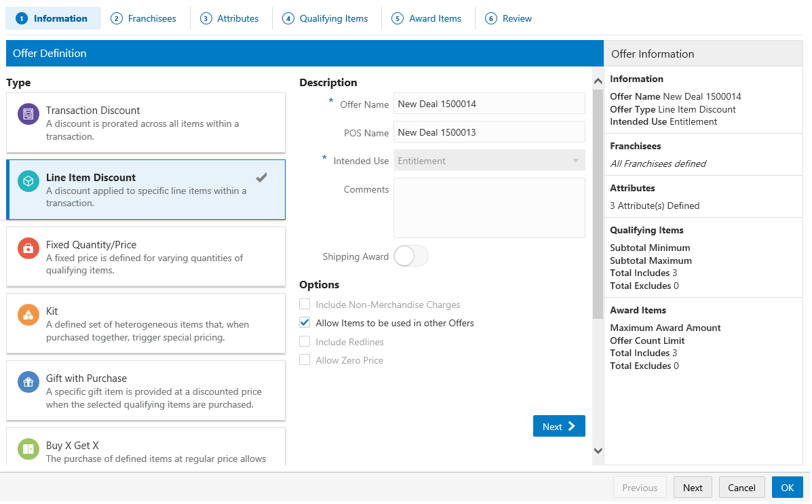812x504 pixels.
Task: Click the scroll down arrow of the panel
Action: click(x=598, y=450)
